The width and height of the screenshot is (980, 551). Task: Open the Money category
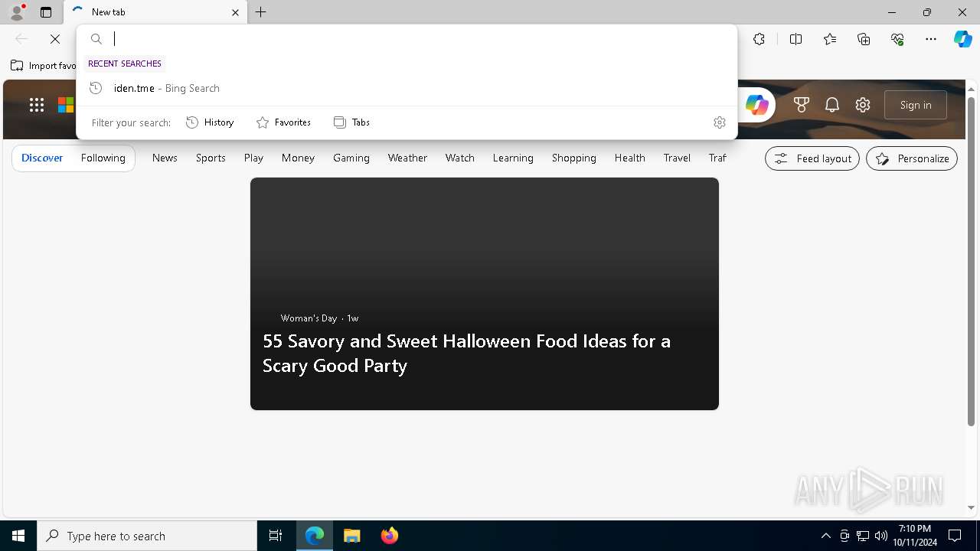(298, 158)
